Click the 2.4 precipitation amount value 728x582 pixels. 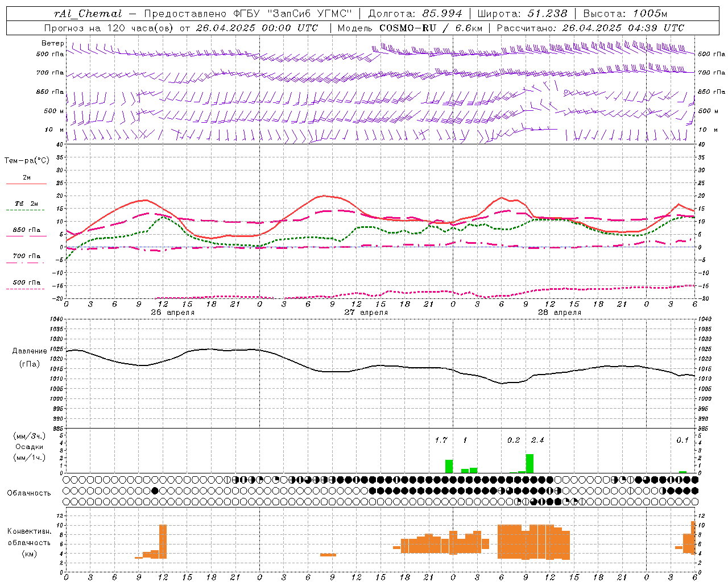537,440
